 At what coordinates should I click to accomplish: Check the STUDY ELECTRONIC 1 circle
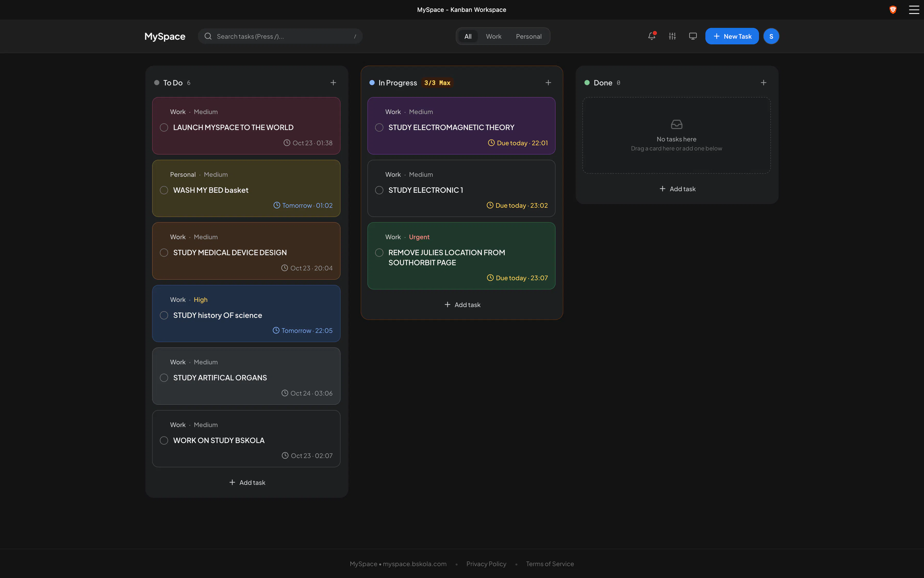379,190
